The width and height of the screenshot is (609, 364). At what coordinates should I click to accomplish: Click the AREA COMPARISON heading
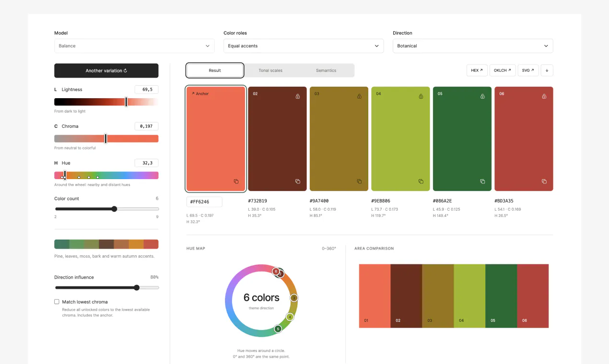click(x=374, y=249)
